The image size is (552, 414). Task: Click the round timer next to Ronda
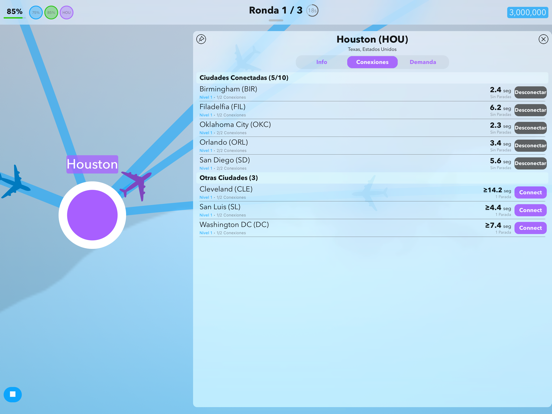pos(312,11)
